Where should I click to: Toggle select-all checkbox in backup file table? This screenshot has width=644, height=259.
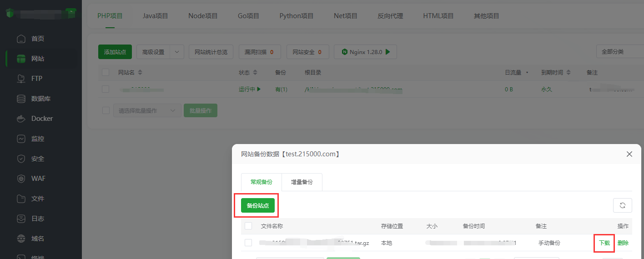click(x=248, y=226)
